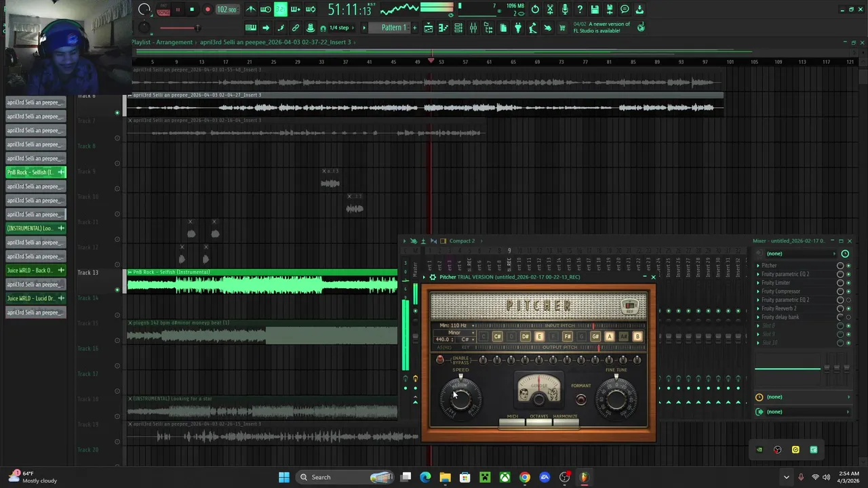868x488 pixels.
Task: Toggle wait for input before playing
Action: (266, 9)
